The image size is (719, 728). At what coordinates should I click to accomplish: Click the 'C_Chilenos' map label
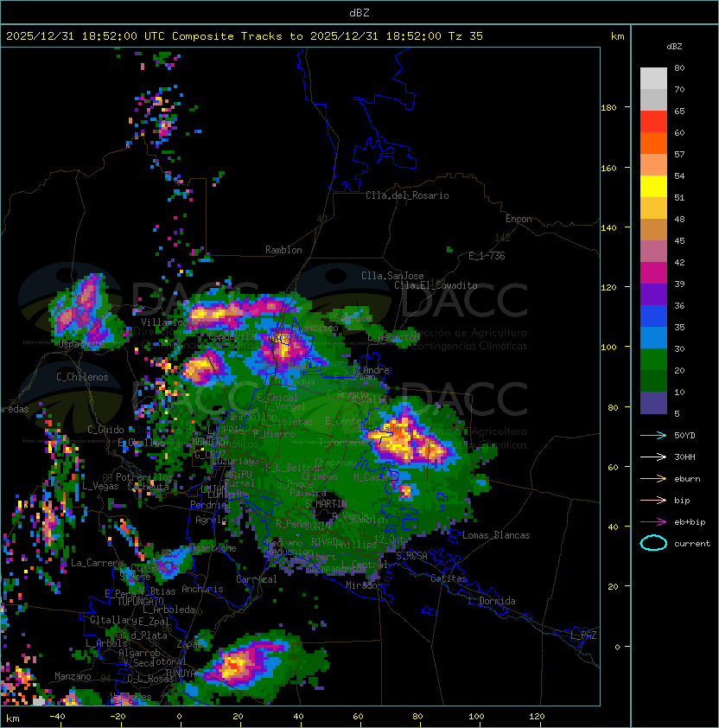click(82, 377)
